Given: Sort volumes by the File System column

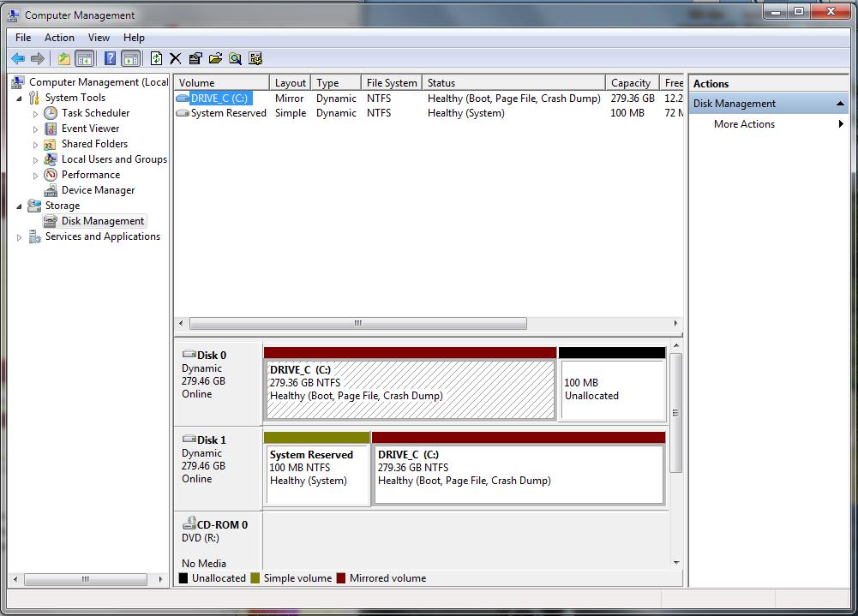Looking at the screenshot, I should click(391, 83).
